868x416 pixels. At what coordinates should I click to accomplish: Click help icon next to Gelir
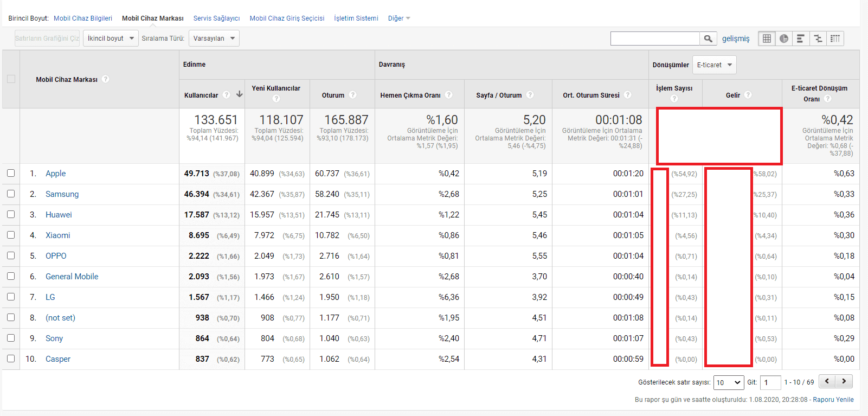tap(748, 95)
